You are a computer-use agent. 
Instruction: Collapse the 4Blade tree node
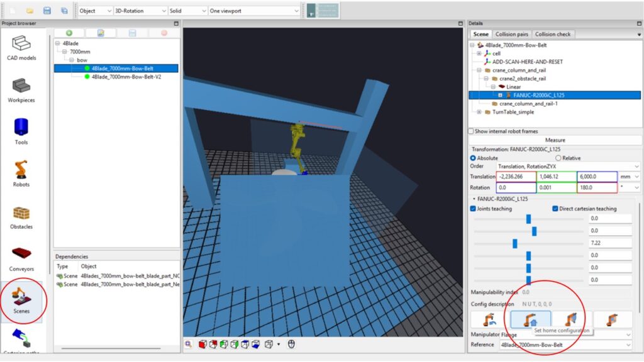point(58,43)
